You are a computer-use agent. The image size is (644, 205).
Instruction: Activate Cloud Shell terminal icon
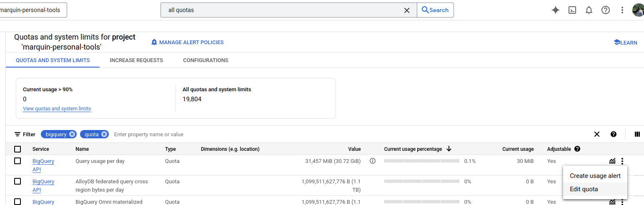pos(572,10)
